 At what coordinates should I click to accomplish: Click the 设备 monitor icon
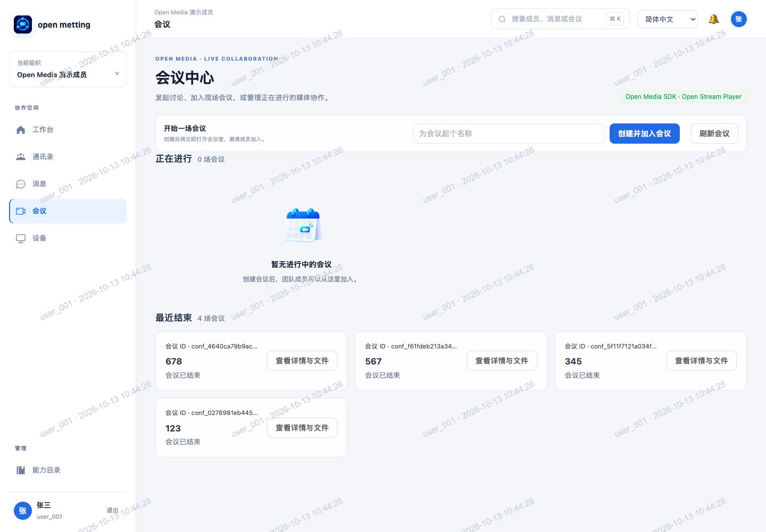click(x=21, y=238)
